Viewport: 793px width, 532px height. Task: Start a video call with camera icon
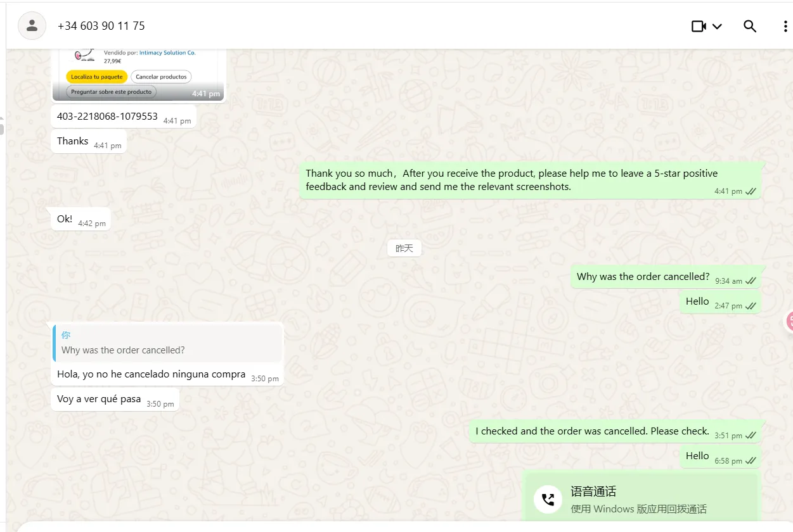(699, 26)
